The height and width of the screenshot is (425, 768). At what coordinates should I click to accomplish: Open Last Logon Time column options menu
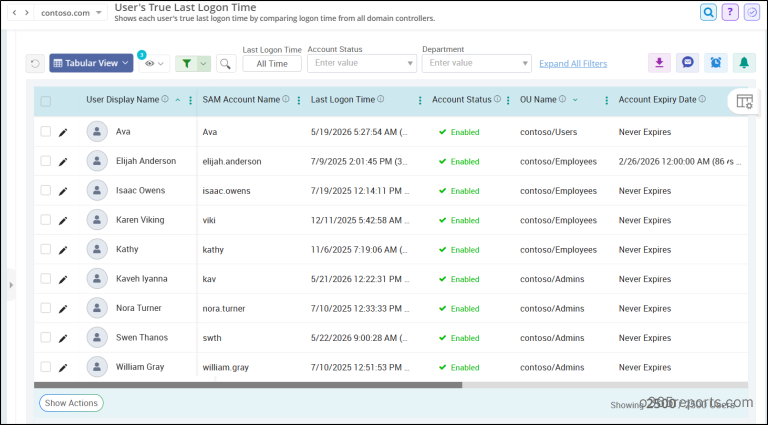point(420,100)
